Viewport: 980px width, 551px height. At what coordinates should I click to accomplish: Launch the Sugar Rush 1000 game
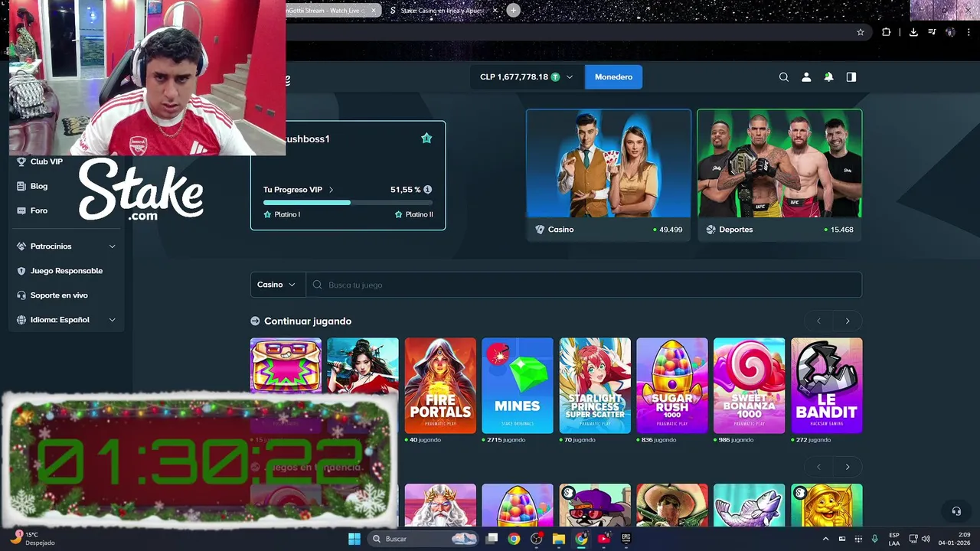[672, 386]
